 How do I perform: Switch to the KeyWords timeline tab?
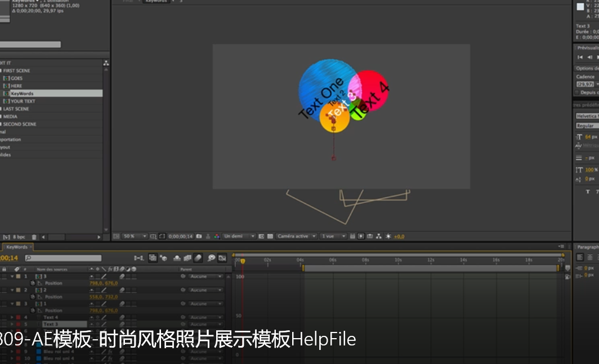pos(17,247)
